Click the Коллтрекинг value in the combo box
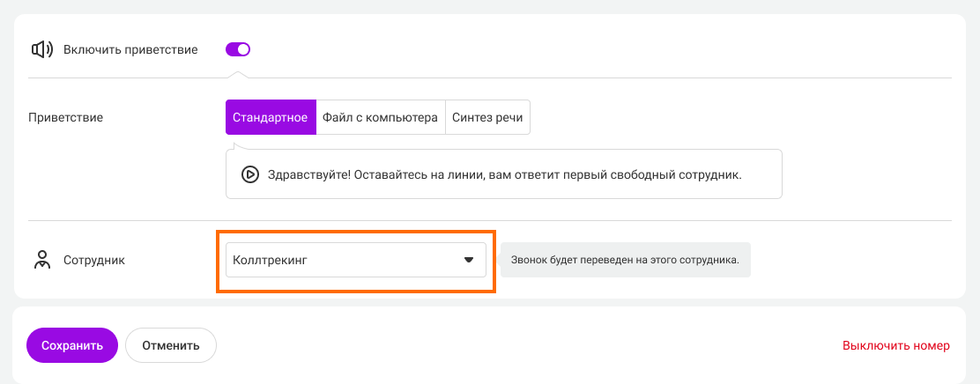The width and height of the screenshot is (980, 384). 270,260
